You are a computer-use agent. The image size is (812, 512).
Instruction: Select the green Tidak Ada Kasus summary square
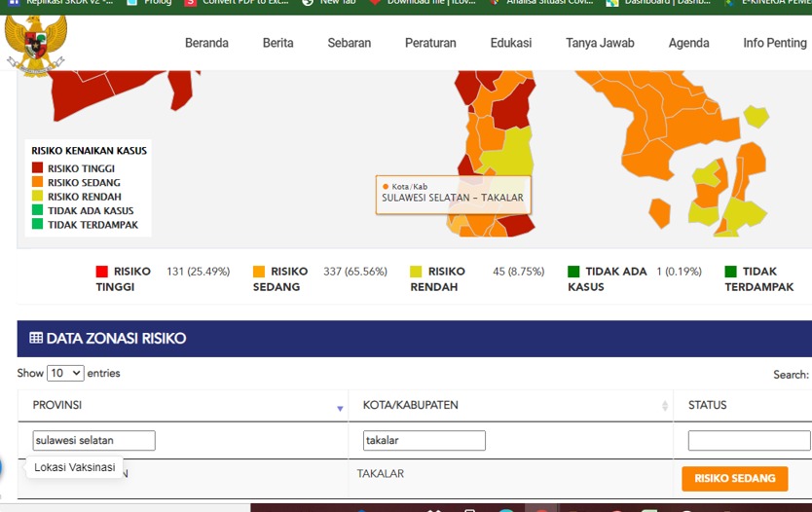point(573,272)
